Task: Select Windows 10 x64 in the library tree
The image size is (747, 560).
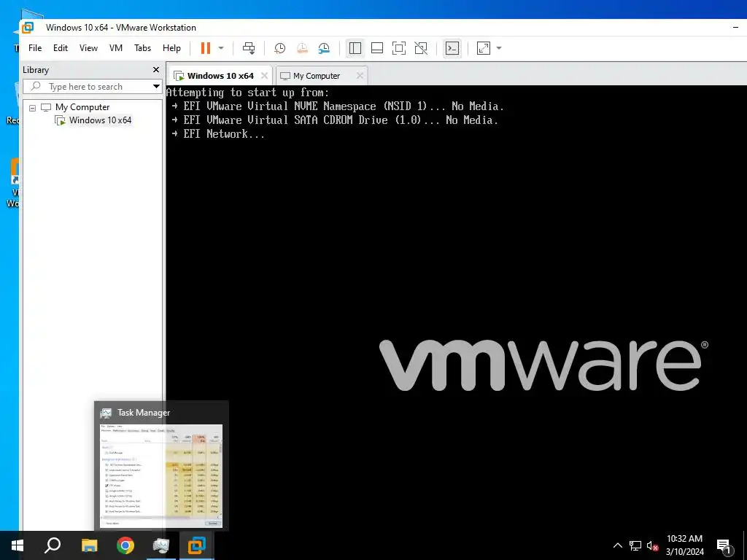Action: pyautogui.click(x=100, y=120)
